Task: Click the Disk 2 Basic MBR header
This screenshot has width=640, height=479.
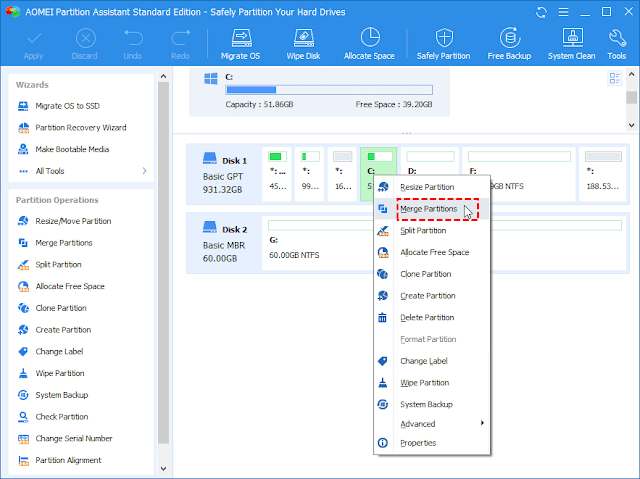Action: pyautogui.click(x=225, y=243)
